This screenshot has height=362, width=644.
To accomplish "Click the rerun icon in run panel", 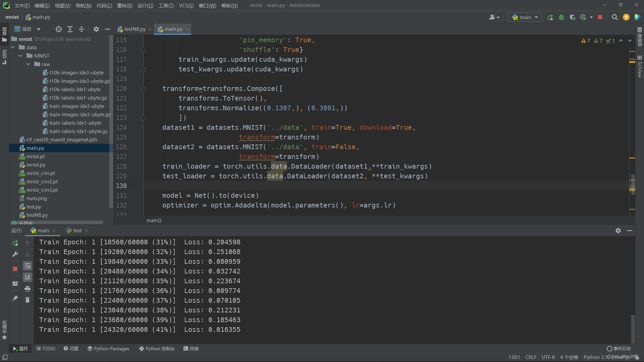I will click(x=15, y=243).
